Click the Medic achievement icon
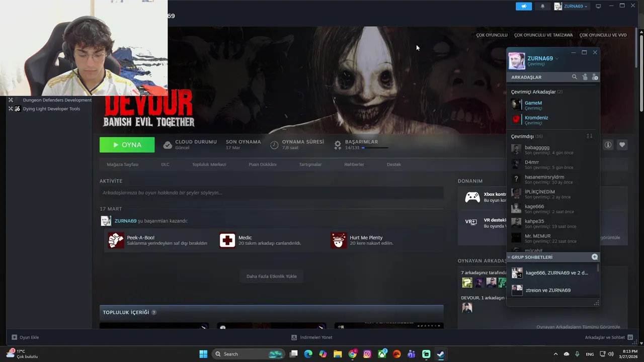This screenshot has width=644, height=362. click(227, 240)
